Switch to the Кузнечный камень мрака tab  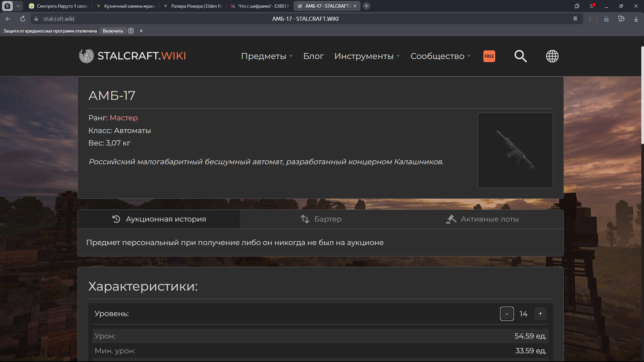pyautogui.click(x=126, y=6)
